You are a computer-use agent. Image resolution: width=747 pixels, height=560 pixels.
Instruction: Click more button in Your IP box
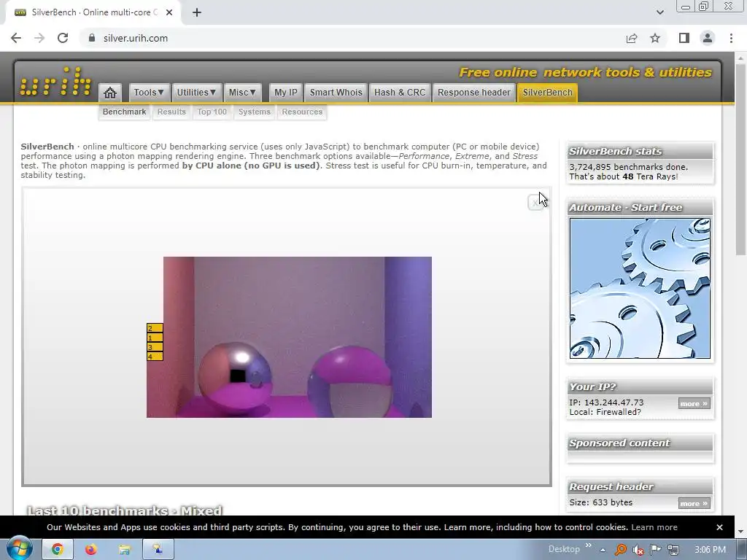694,404
